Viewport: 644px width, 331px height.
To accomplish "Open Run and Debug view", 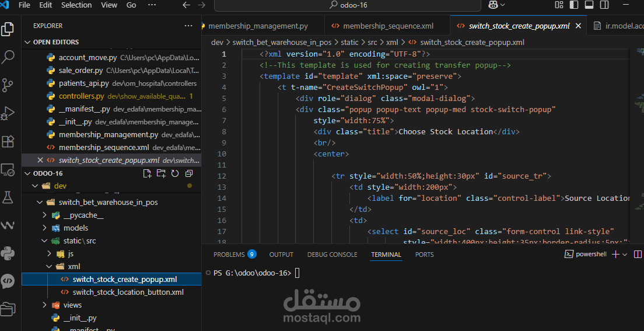I will [8, 113].
